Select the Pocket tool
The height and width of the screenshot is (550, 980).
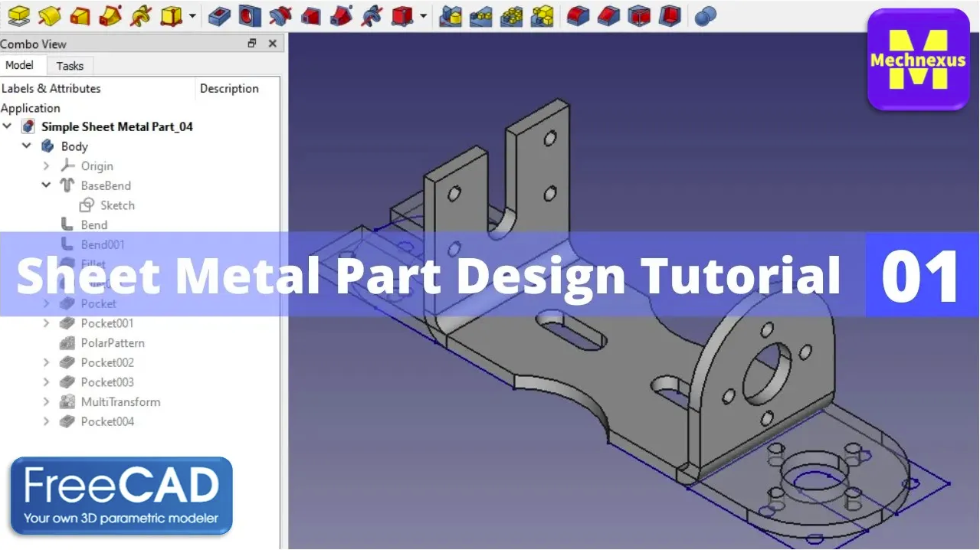(x=218, y=15)
